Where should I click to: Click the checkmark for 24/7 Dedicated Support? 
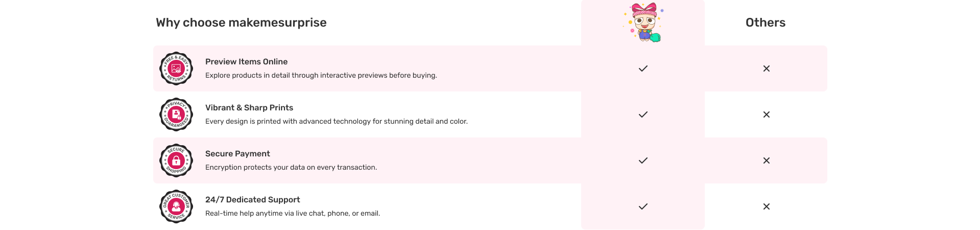pos(643,206)
